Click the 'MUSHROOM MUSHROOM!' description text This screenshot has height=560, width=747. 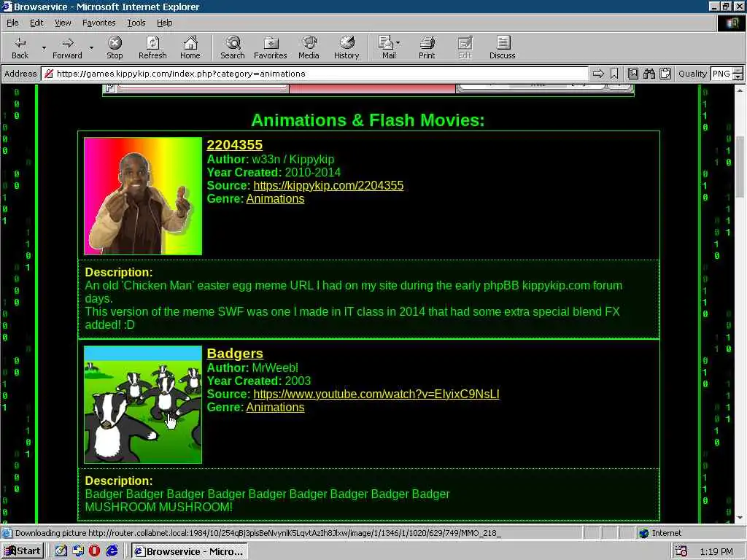158,507
